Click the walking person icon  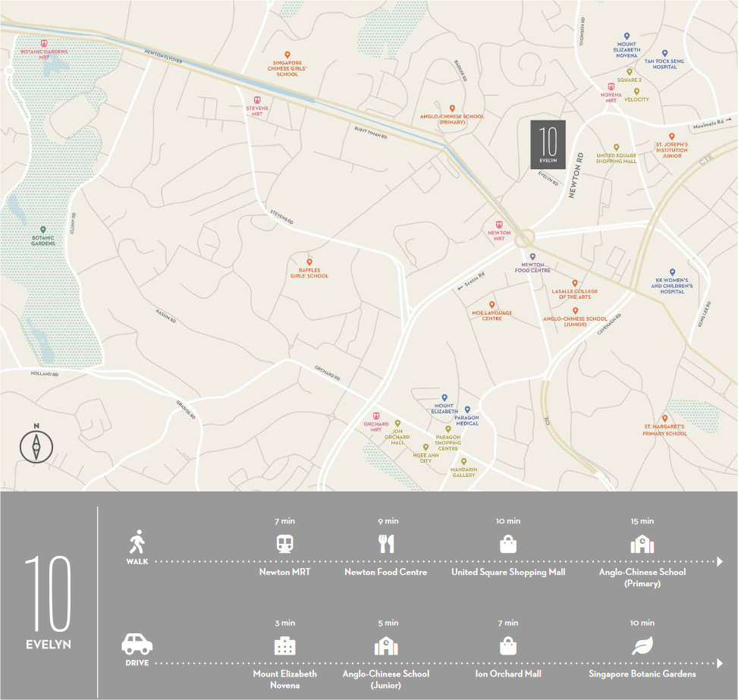click(x=137, y=541)
